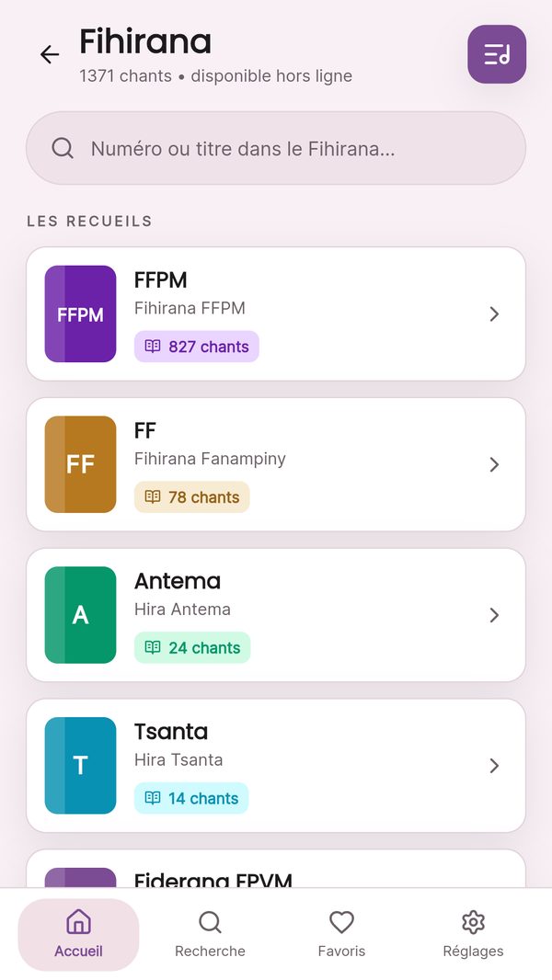The width and height of the screenshot is (552, 980).
Task: Open the purple playlist music button
Action: coord(497,54)
